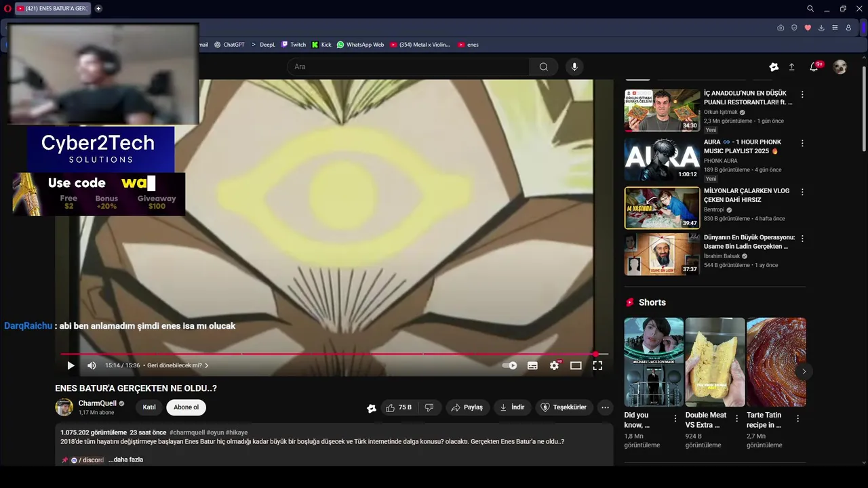Open the player settings gear

pos(554,365)
